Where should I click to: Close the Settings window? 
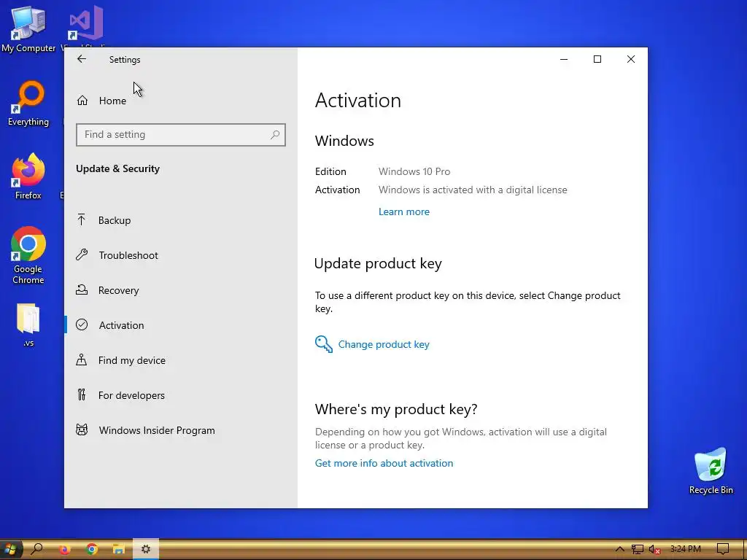coord(631,59)
